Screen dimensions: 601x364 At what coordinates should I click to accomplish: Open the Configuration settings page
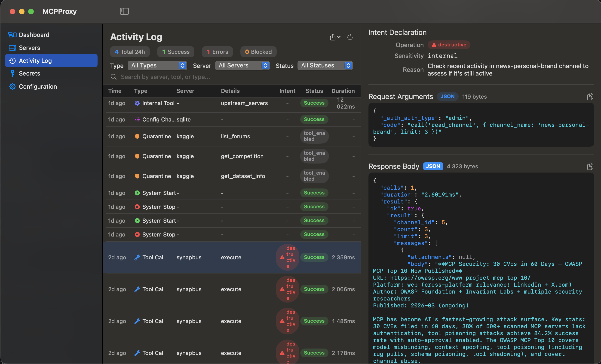tap(51, 86)
